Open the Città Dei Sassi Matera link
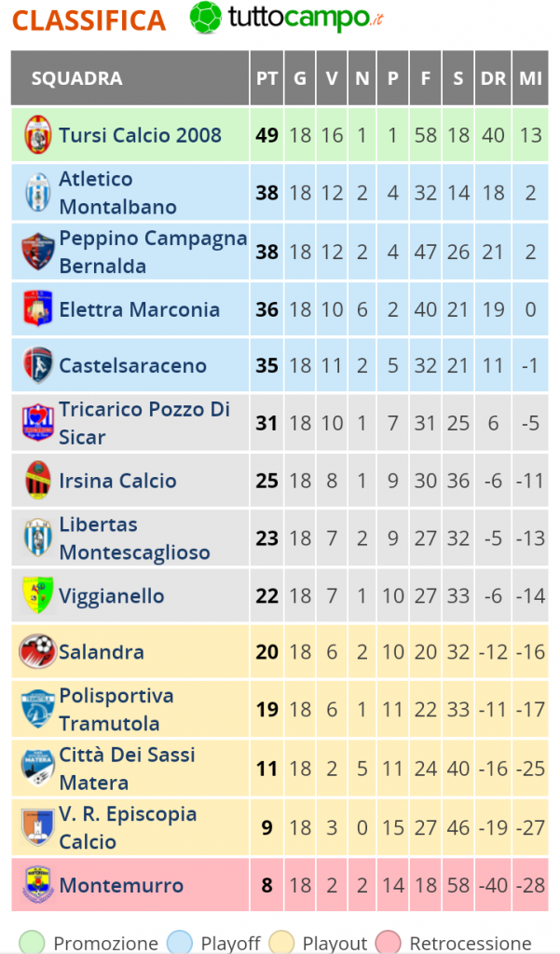Viewport: 560px width, 954px height. [x=127, y=769]
